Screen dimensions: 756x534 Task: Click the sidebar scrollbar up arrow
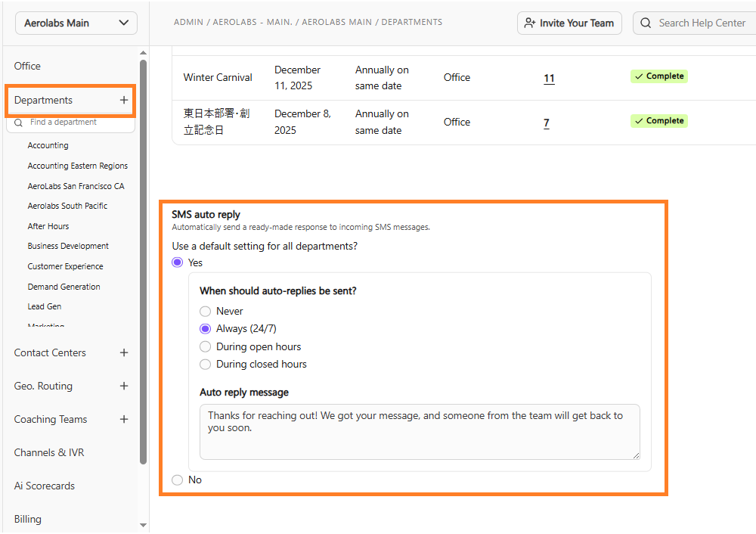[x=143, y=53]
